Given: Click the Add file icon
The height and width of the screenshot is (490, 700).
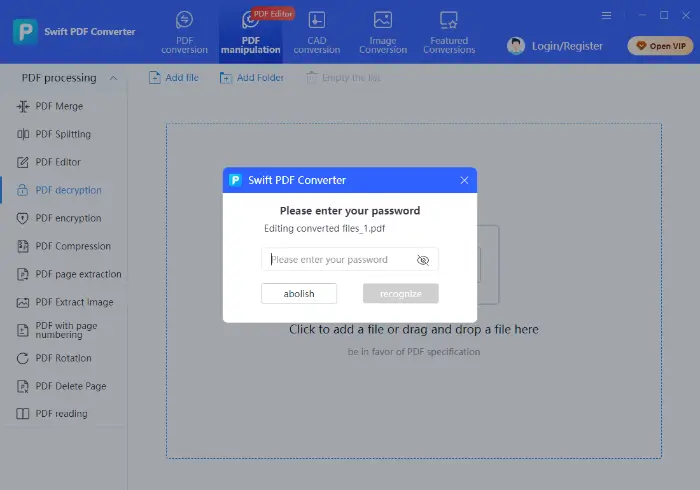Looking at the screenshot, I should [x=154, y=78].
